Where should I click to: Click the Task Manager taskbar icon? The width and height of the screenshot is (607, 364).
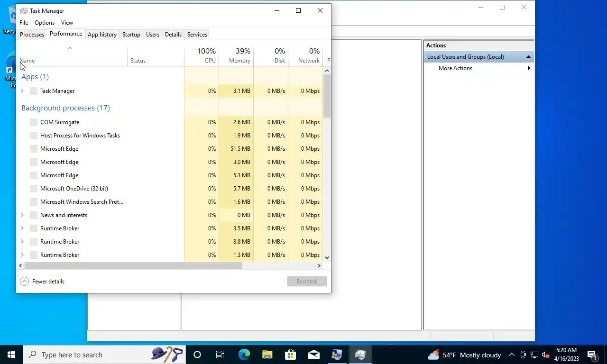(x=360, y=355)
